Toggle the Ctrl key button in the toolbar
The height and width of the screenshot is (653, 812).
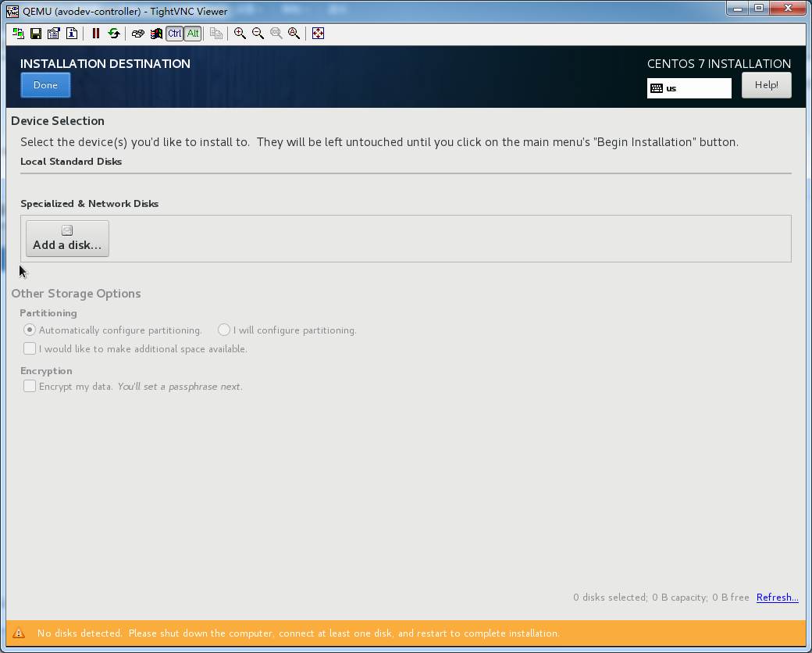click(174, 34)
